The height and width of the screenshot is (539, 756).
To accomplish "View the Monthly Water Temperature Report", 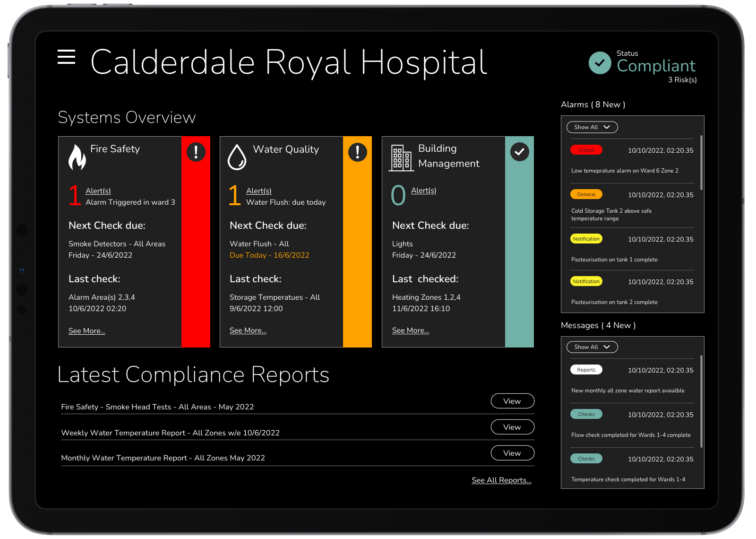I will [513, 453].
